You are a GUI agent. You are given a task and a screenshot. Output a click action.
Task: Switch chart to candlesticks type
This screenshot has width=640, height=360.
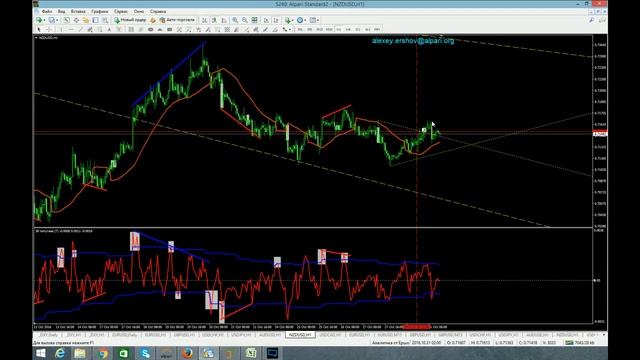[x=214, y=20]
